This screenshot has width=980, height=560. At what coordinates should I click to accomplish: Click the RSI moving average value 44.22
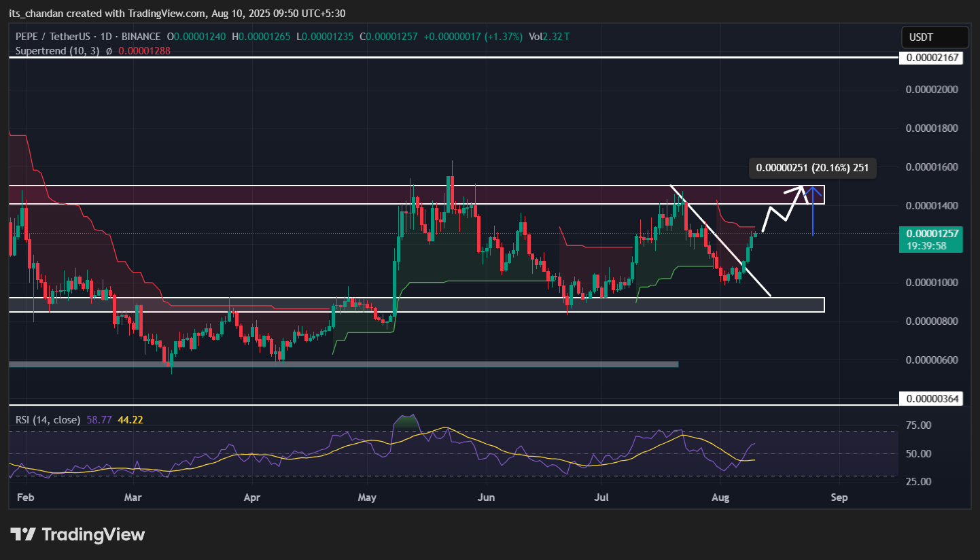[x=130, y=420]
